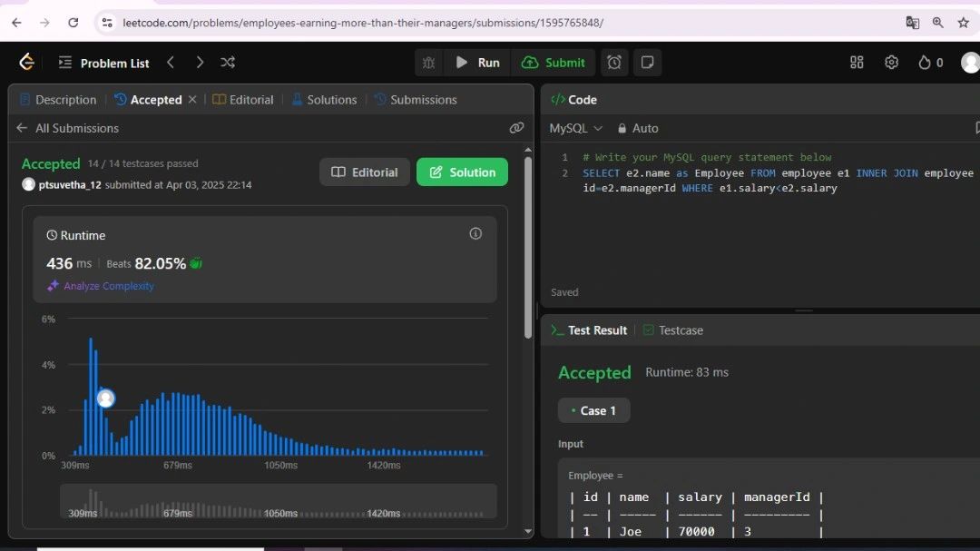This screenshot has height=551, width=980.
Task: Click the submission panel vertical scrollbar
Action: pyautogui.click(x=528, y=247)
